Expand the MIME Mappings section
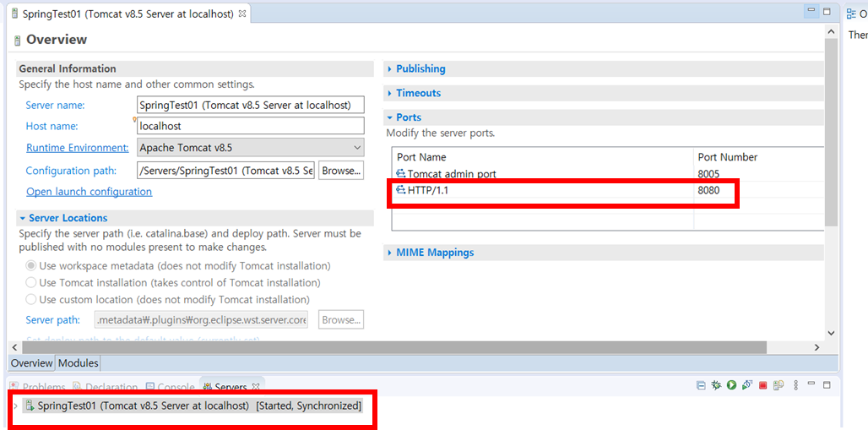 [390, 253]
